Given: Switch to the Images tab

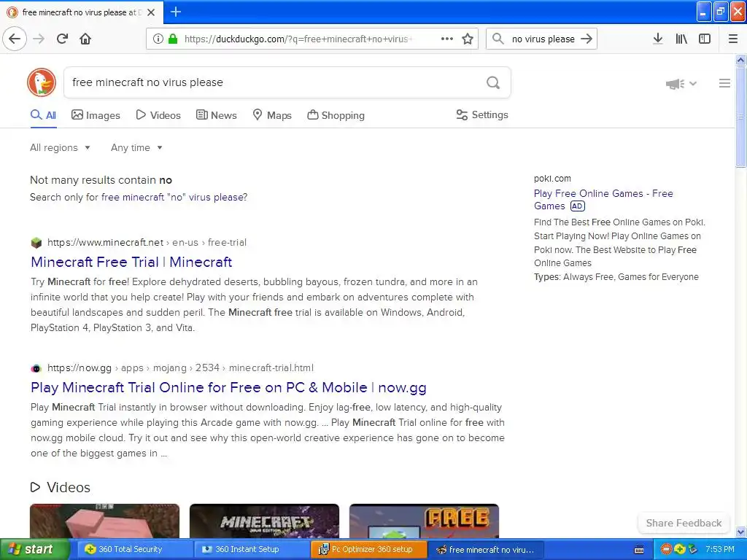Looking at the screenshot, I should (96, 115).
